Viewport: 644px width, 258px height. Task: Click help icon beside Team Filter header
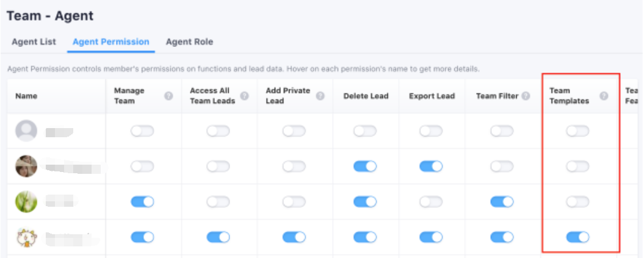pyautogui.click(x=525, y=96)
